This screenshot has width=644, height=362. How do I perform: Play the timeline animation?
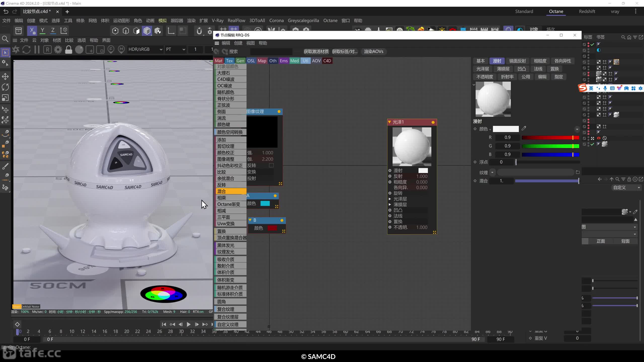(x=188, y=324)
